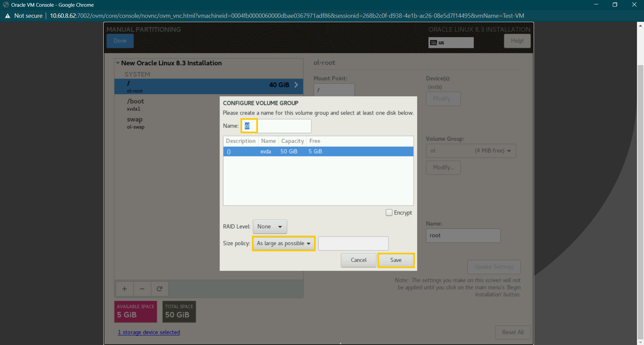The image size is (644, 345).
Task: Sort by the Capacity column header
Action: 292,141
